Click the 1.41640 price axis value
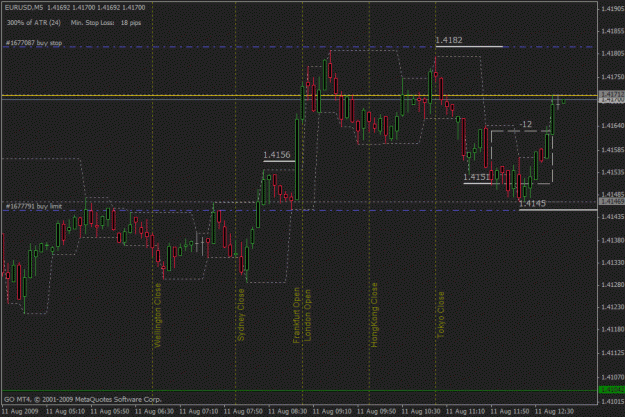Image resolution: width=625 pixels, height=417 pixels. (x=613, y=126)
